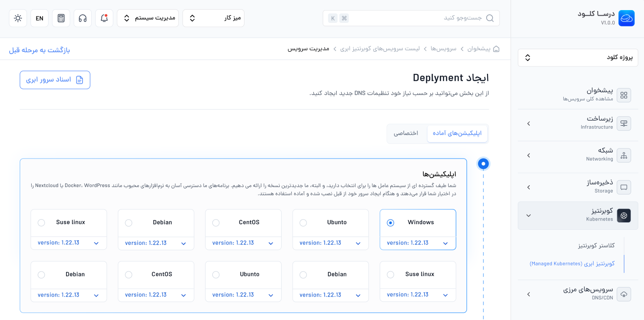
Task: Click the headset support icon
Action: (83, 18)
